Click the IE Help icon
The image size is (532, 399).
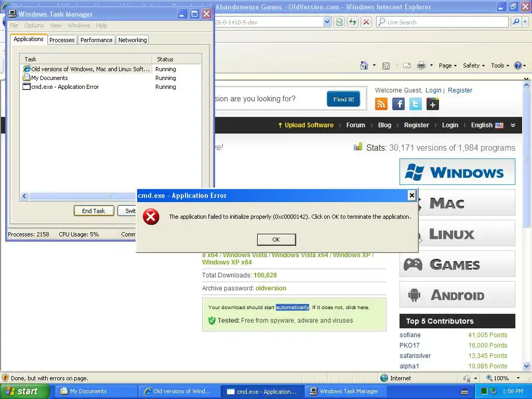pos(518,65)
